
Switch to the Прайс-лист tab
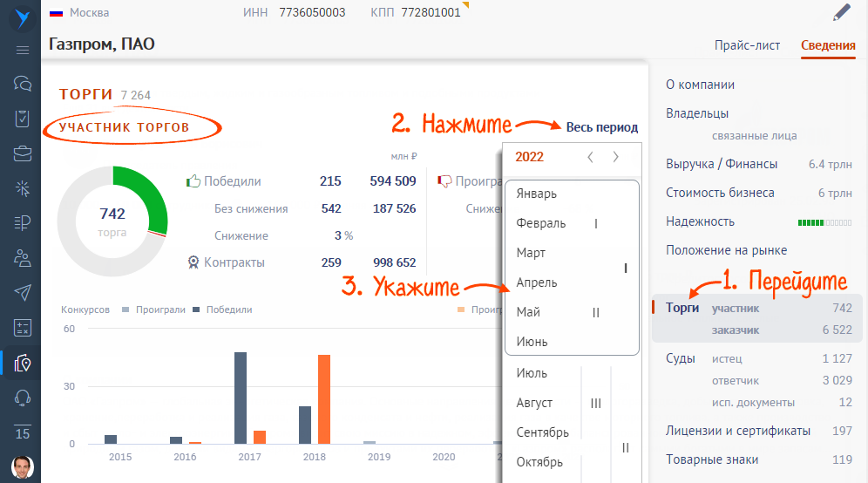[x=748, y=45]
